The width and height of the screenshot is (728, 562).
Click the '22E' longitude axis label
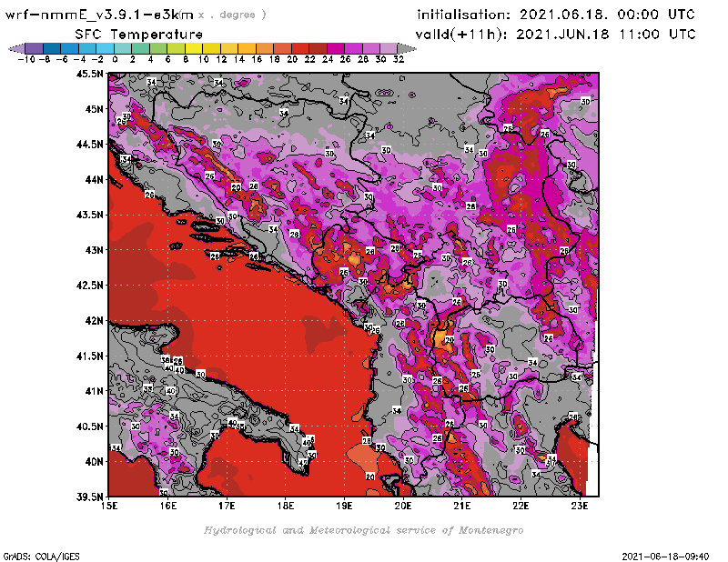(521, 506)
